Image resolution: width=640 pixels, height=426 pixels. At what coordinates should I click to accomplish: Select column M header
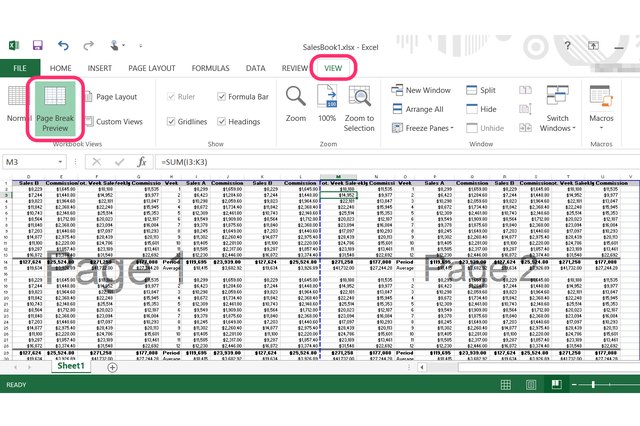click(x=338, y=177)
